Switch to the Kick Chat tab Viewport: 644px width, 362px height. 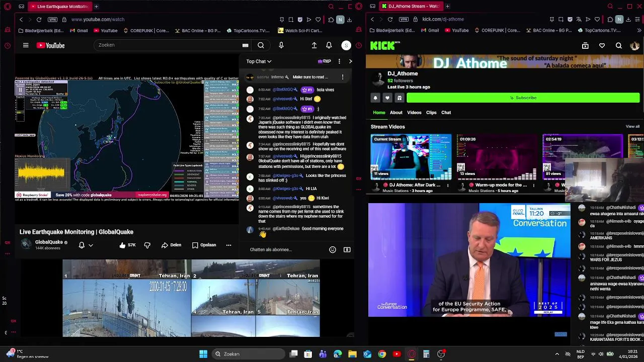(x=446, y=113)
